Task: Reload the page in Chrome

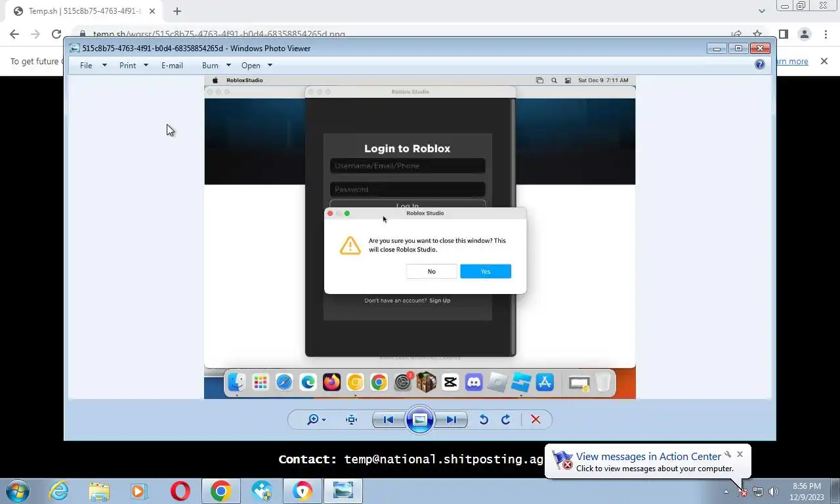Action: click(56, 34)
